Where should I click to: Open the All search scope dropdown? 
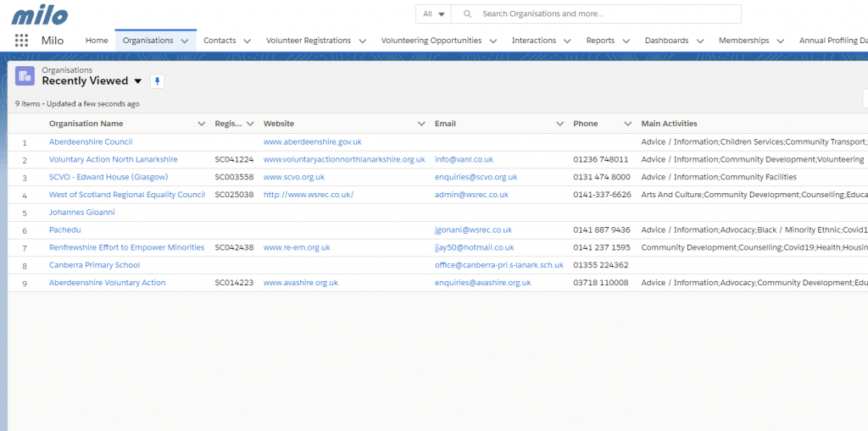click(433, 14)
